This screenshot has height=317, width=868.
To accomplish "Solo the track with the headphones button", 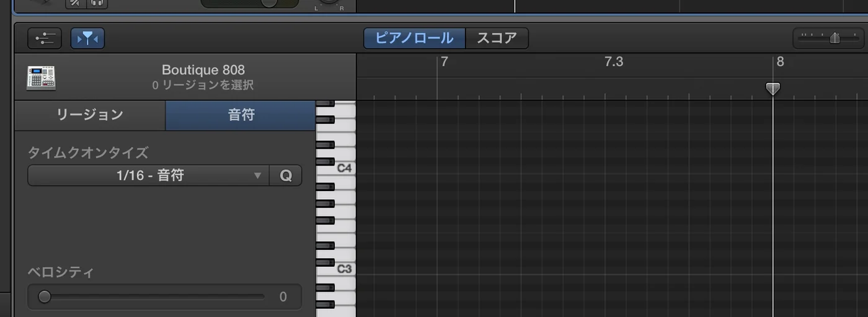I will (97, 3).
